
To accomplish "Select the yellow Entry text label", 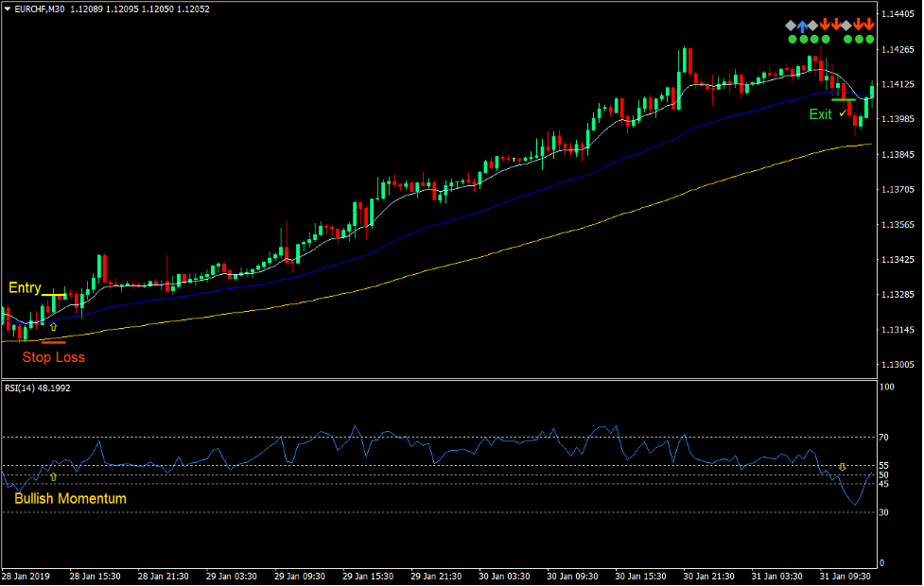I will 25,288.
